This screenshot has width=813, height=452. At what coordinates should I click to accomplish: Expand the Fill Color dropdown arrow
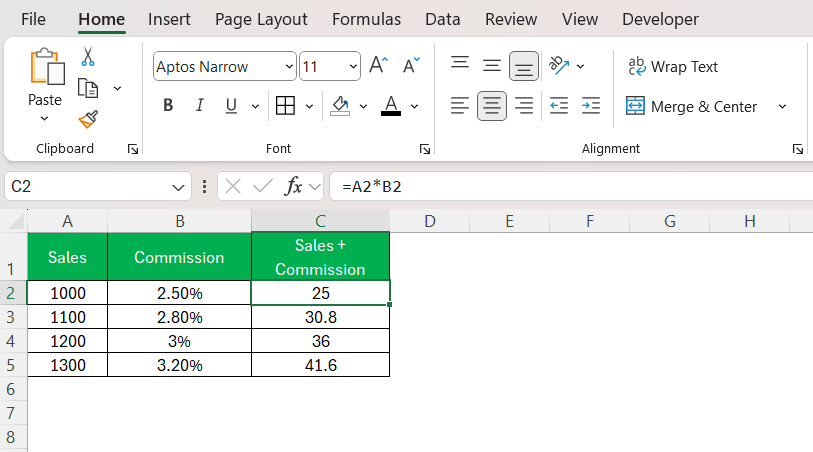click(363, 106)
